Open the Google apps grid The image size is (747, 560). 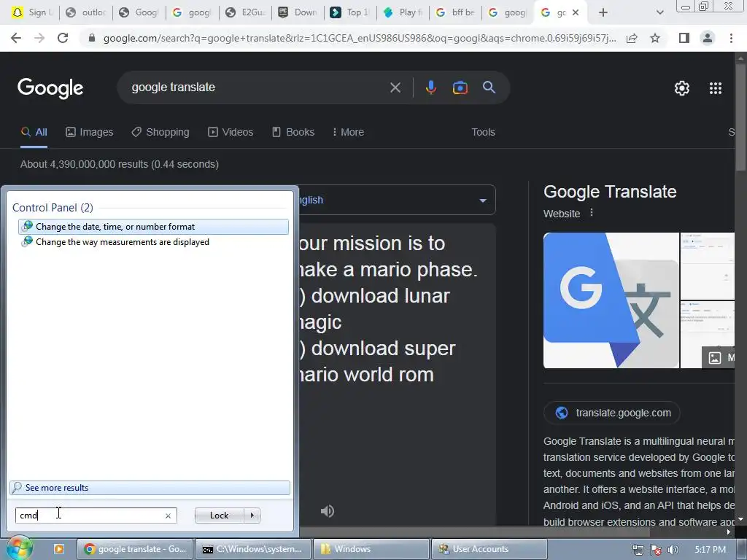pos(716,88)
